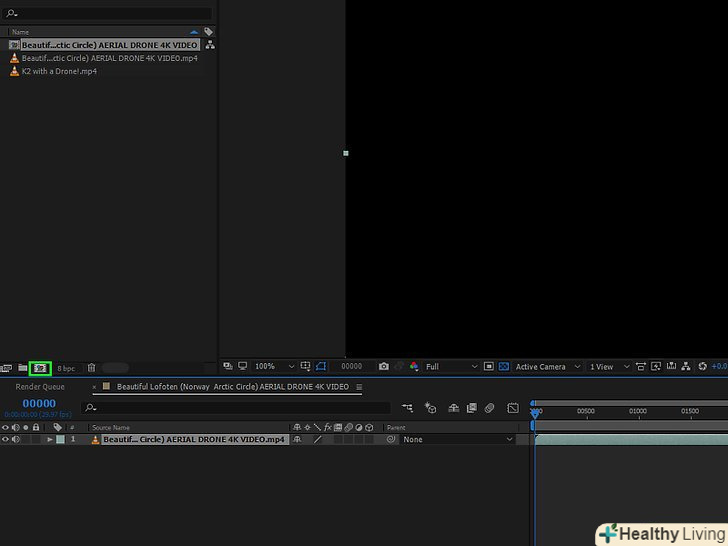Mute audio of the AERIAL DRONE layer
The width and height of the screenshot is (728, 546).
[x=15, y=439]
